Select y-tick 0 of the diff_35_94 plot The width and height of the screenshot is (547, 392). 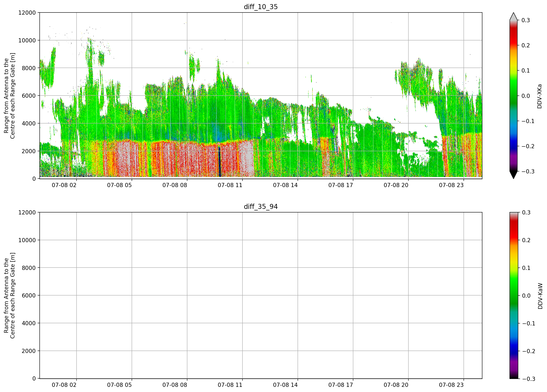(x=34, y=379)
